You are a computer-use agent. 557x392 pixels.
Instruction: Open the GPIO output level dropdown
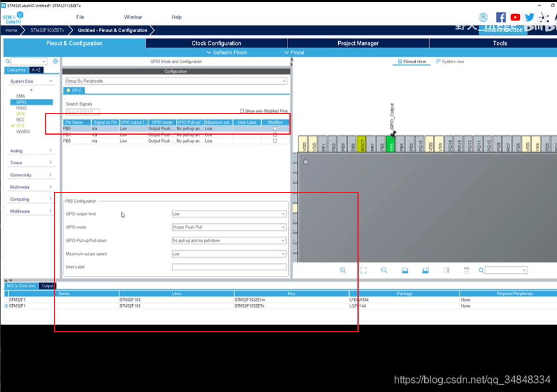point(229,214)
